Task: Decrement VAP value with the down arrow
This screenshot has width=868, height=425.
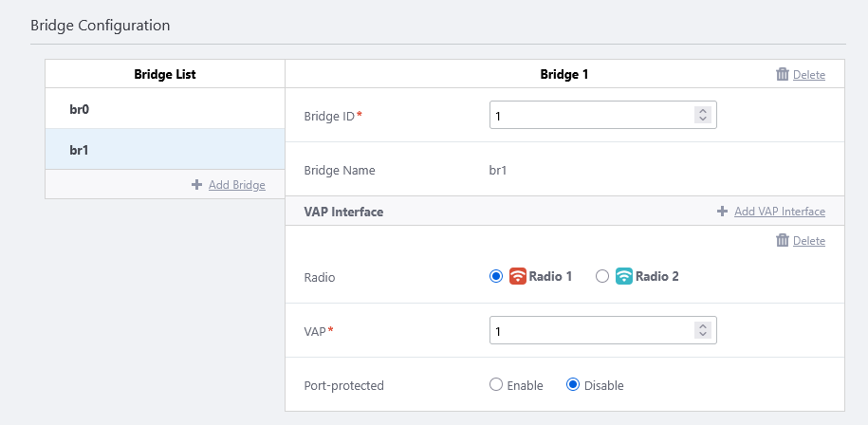Action: (x=703, y=335)
